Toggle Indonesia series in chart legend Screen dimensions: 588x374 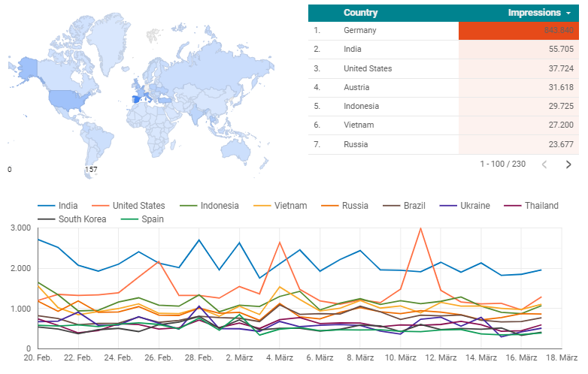pyautogui.click(x=209, y=206)
